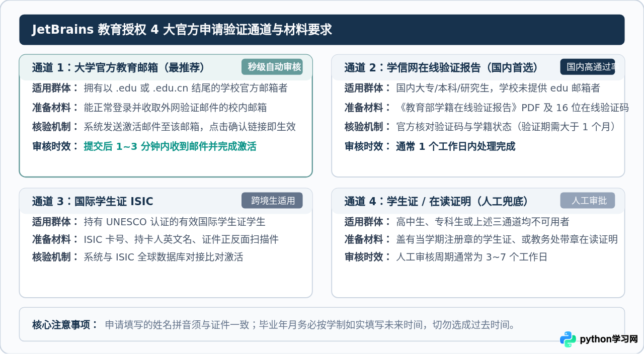Click the '秒级自动审核' badge

coord(272,67)
